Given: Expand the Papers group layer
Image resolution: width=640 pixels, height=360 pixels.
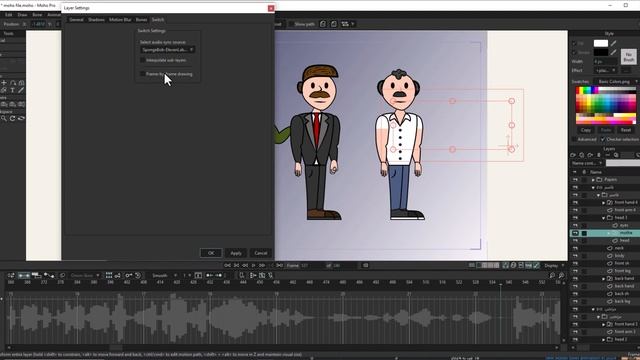Looking at the screenshot, I should 593,180.
